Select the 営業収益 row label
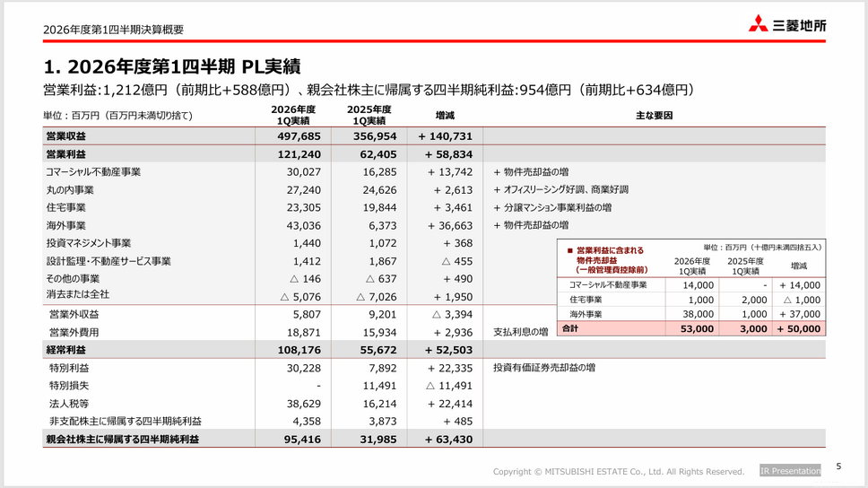The width and height of the screenshot is (868, 488). 65,136
